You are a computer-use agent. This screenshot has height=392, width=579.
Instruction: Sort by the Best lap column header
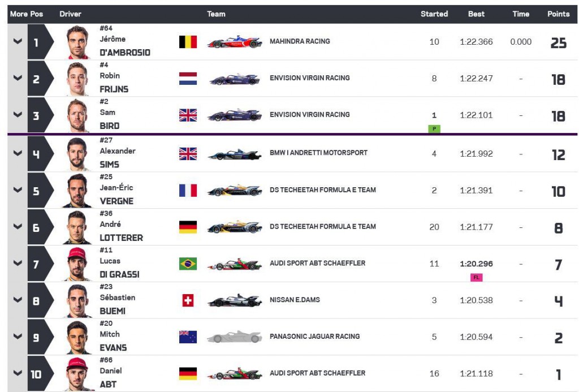click(x=476, y=14)
